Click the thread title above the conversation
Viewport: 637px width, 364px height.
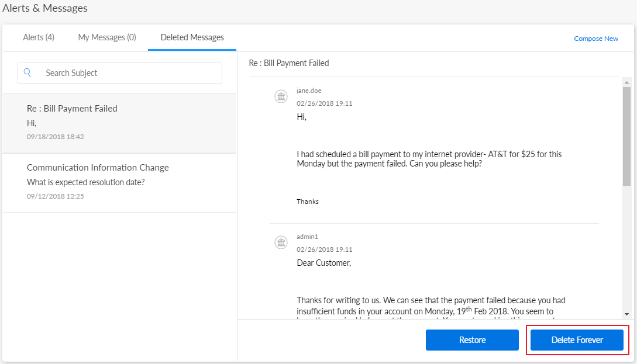[x=289, y=63]
